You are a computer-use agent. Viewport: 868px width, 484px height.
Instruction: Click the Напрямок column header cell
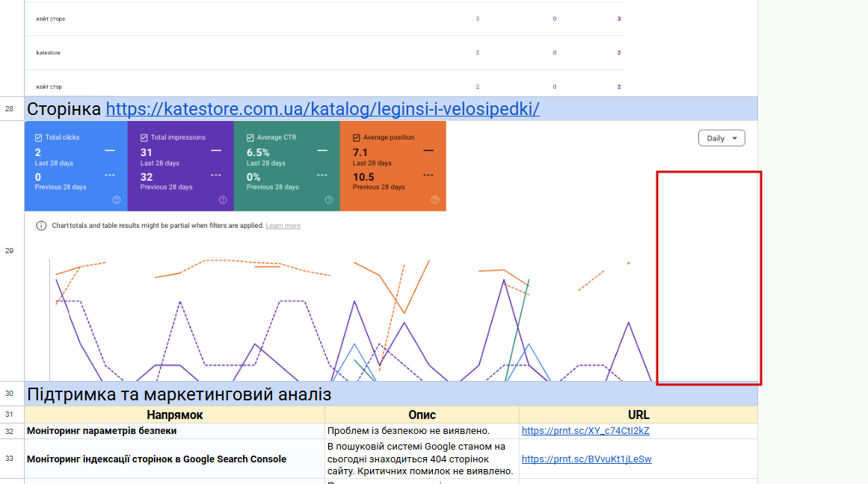click(174, 415)
